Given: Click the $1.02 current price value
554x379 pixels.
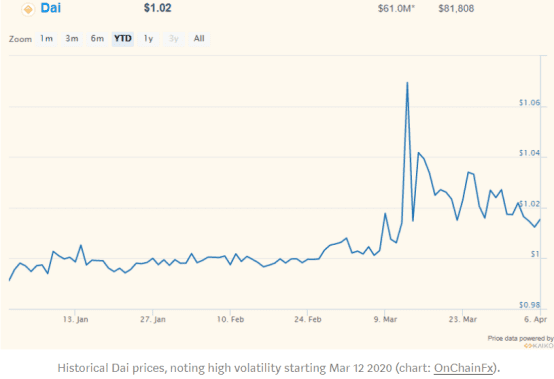Looking at the screenshot, I should tap(158, 8).
